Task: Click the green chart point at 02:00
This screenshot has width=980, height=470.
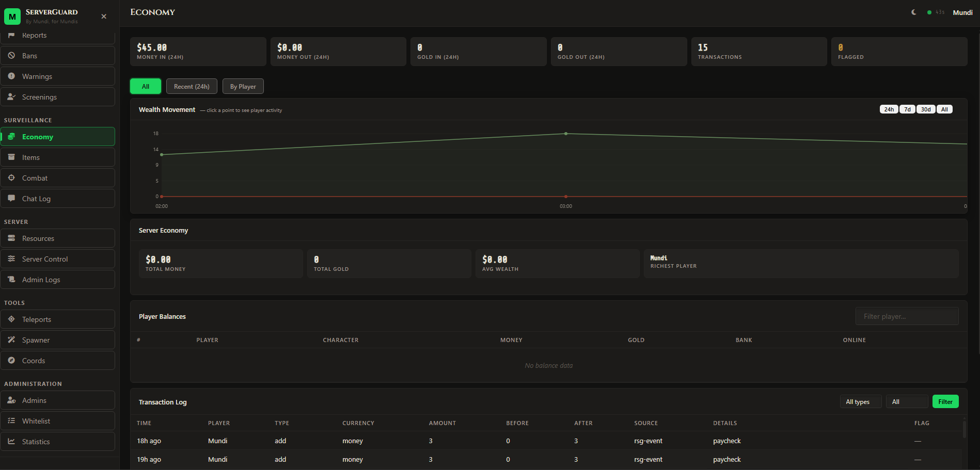Action: [x=162, y=155]
